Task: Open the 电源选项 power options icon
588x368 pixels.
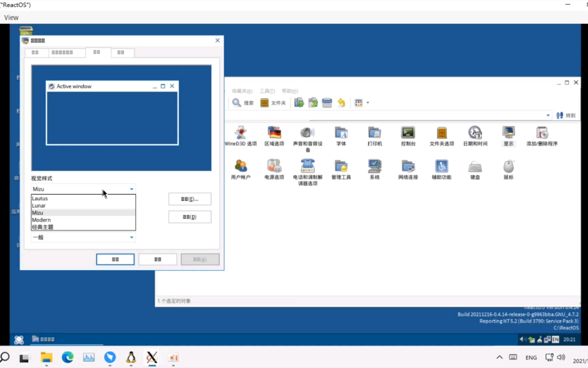Action: click(x=274, y=169)
